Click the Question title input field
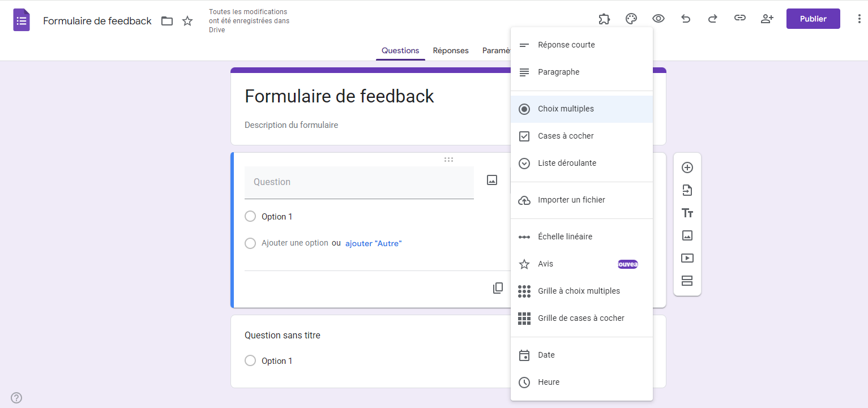868x408 pixels. point(359,182)
